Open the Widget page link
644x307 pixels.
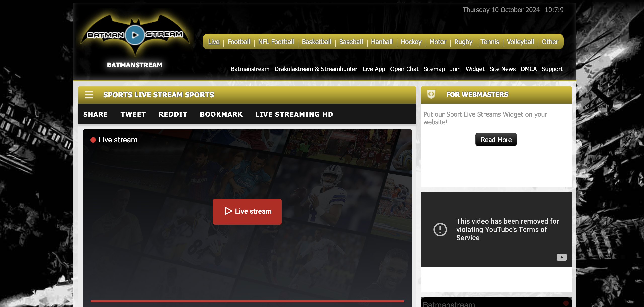coord(475,69)
